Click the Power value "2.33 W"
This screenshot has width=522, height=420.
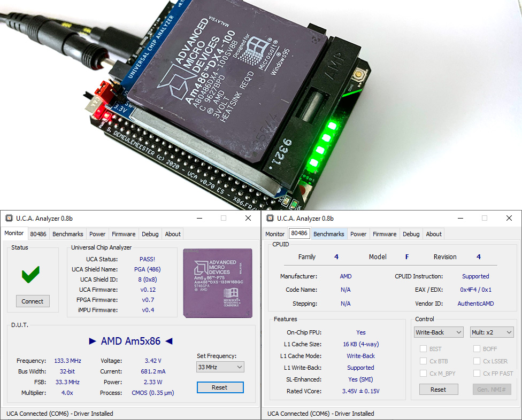153,382
